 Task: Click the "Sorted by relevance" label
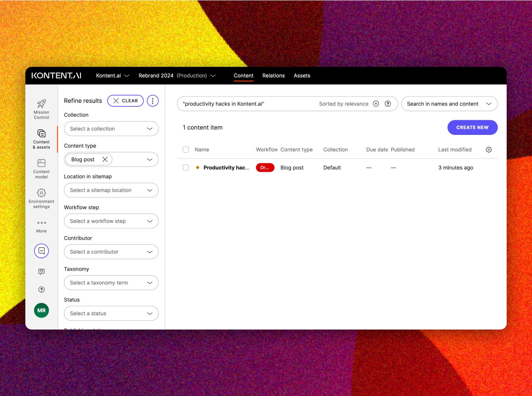344,104
